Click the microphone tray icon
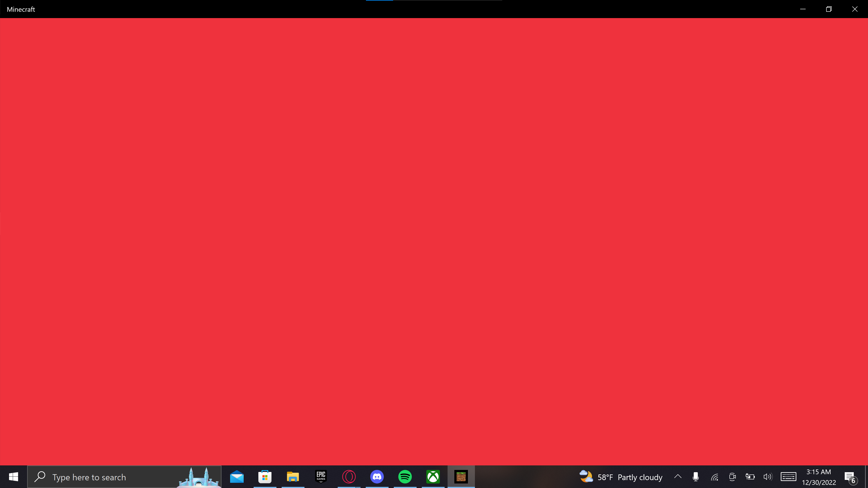The height and width of the screenshot is (488, 868). pos(696,477)
